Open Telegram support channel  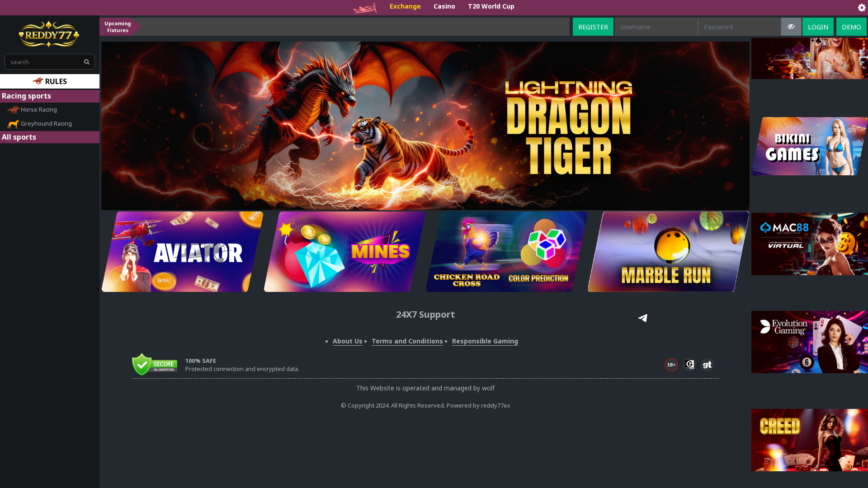coord(642,318)
